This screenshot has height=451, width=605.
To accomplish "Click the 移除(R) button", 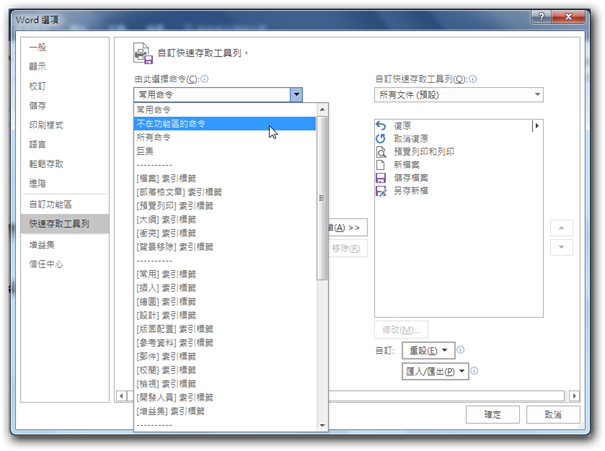I will (348, 248).
